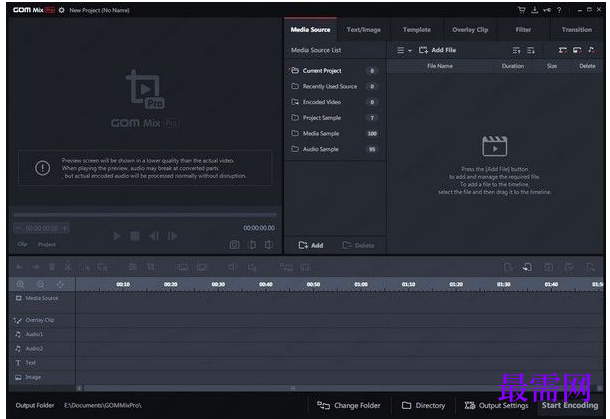Image resolution: width=610 pixels, height=419 pixels.
Task: Open the output Directory button
Action: coord(423,405)
